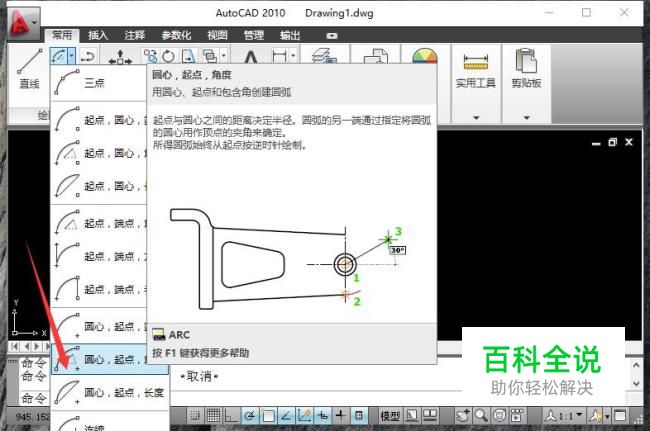The height and width of the screenshot is (431, 650).
Task: Click the ribbon minimize toggle after 输出
Action: 332,36
